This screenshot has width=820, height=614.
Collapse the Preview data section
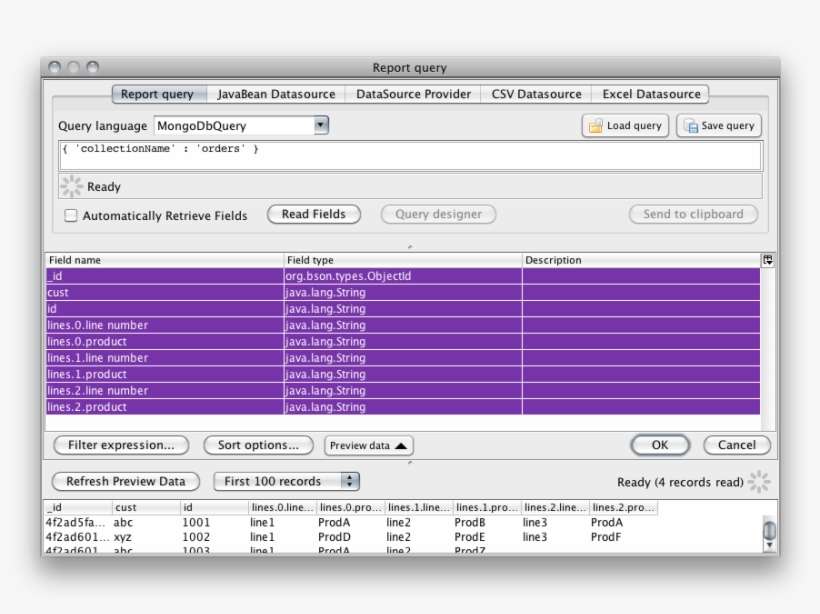click(x=368, y=445)
